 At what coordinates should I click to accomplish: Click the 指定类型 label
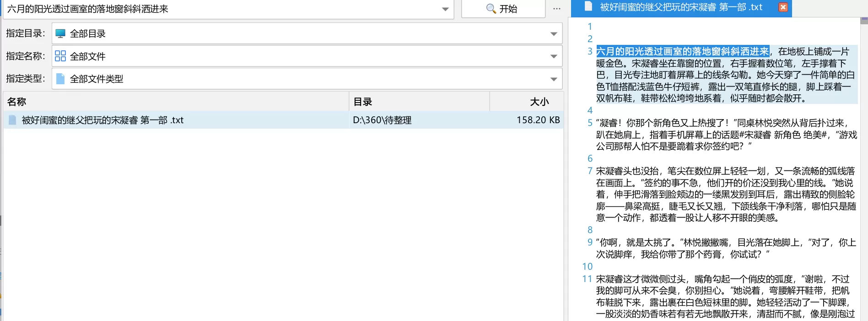(26, 79)
